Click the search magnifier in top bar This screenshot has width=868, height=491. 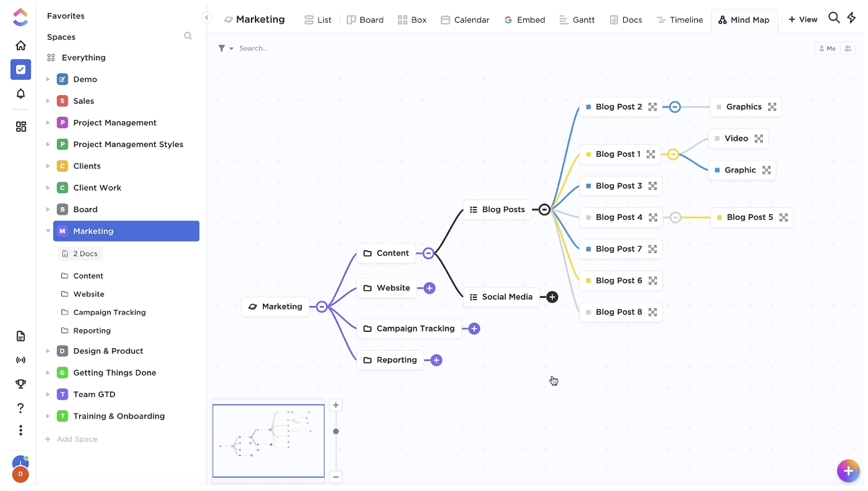tap(834, 18)
